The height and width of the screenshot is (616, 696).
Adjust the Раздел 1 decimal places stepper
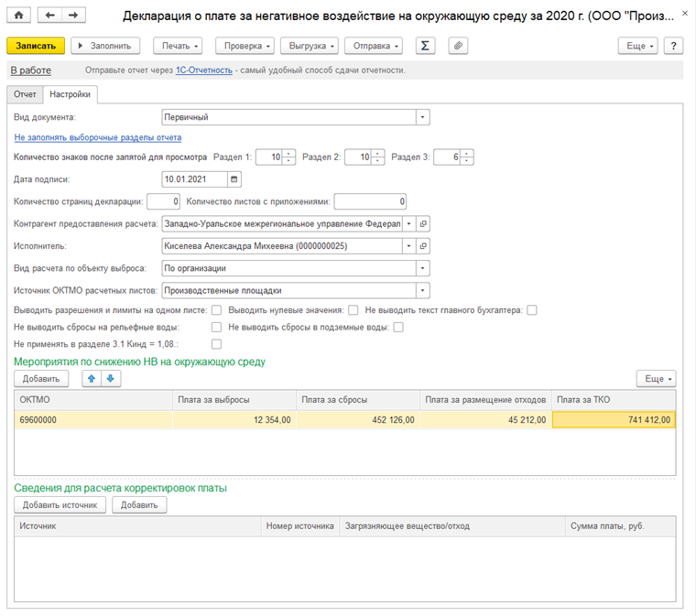(288, 157)
